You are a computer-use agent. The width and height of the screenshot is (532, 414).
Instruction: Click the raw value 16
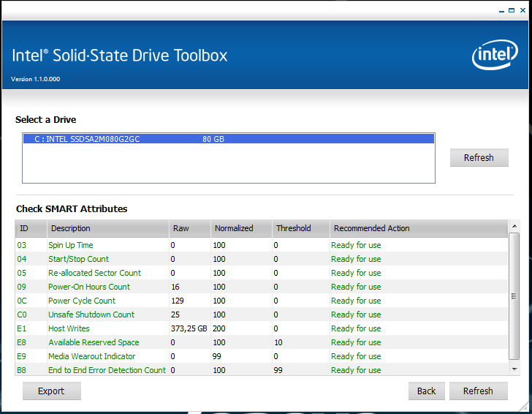(175, 287)
